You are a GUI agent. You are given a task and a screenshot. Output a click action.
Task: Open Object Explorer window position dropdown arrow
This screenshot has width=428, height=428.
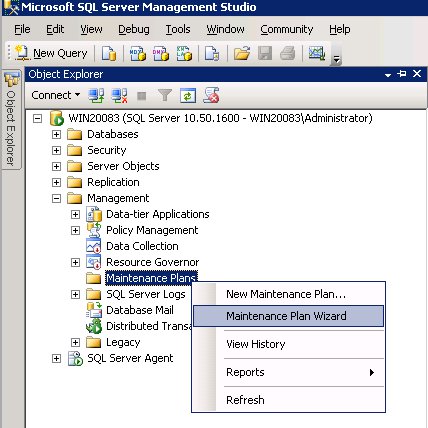tap(388, 75)
